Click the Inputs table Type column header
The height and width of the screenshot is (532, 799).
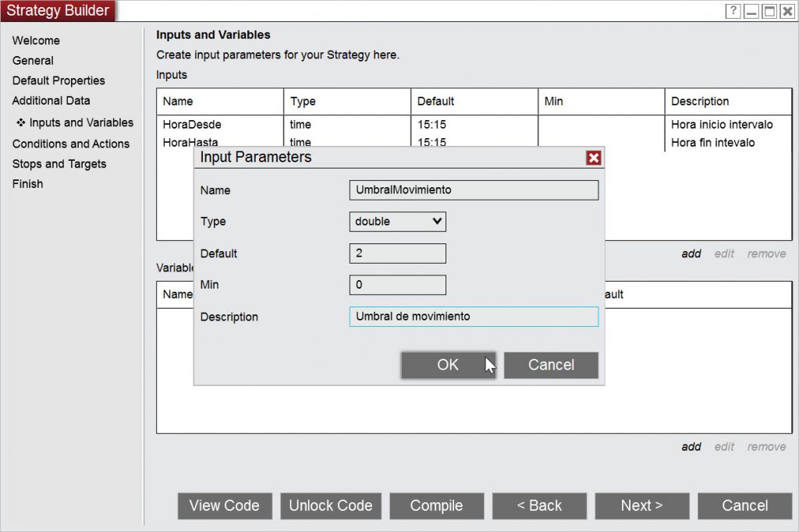(347, 101)
